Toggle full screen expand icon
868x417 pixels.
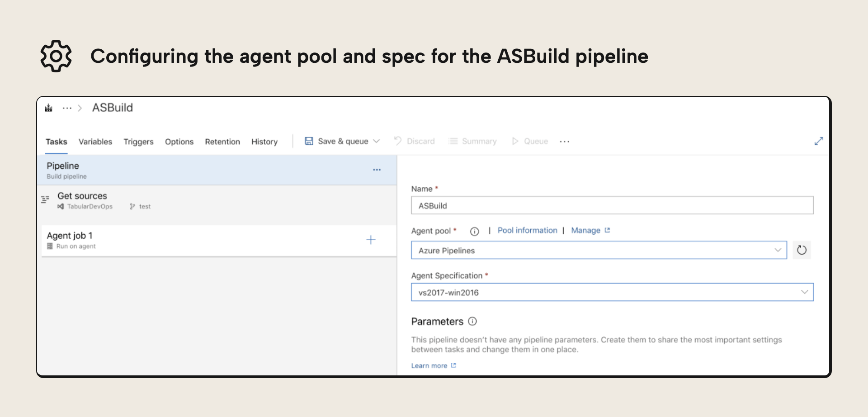click(819, 141)
